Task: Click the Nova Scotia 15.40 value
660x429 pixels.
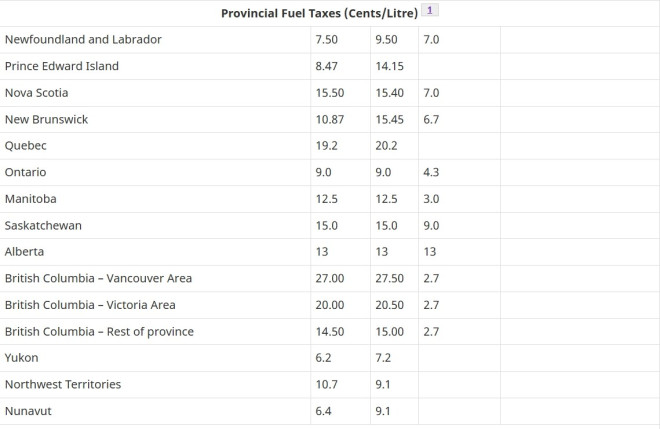Action: tap(389, 93)
